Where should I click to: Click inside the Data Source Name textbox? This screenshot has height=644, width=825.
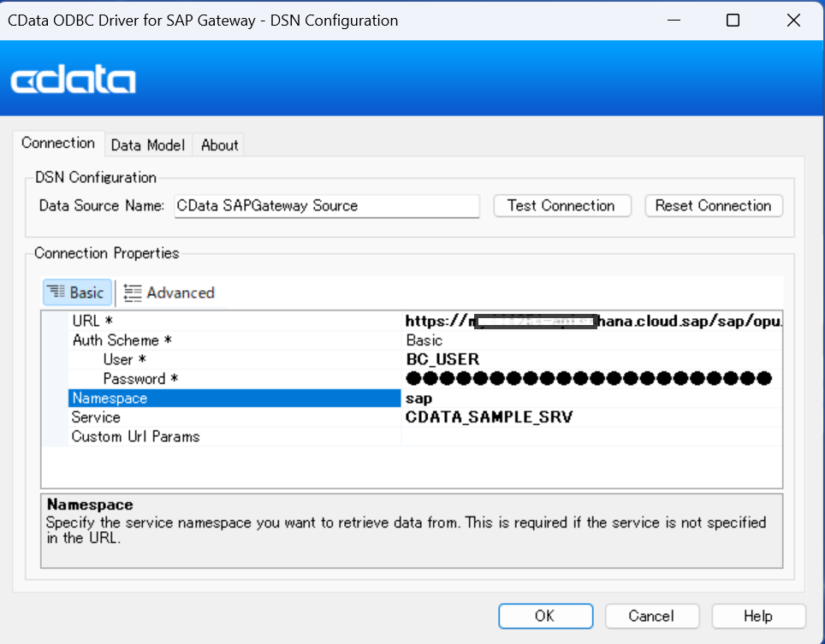click(x=325, y=205)
